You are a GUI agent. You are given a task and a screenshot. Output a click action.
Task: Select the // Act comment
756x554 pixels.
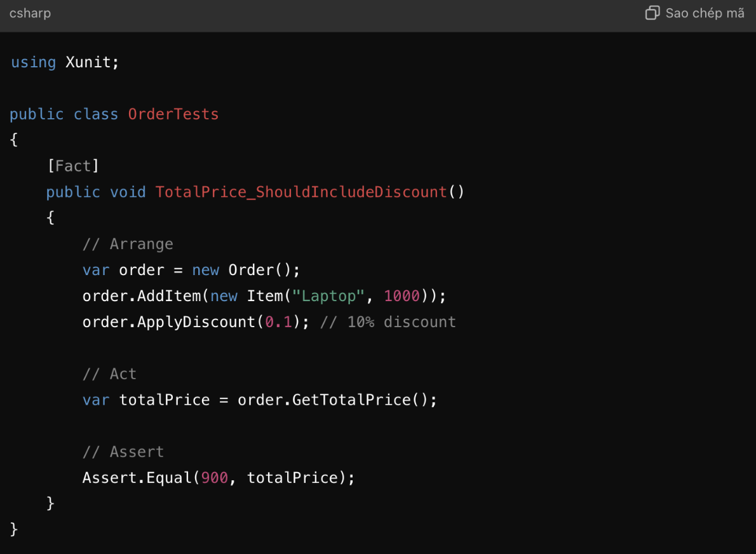[x=109, y=374]
